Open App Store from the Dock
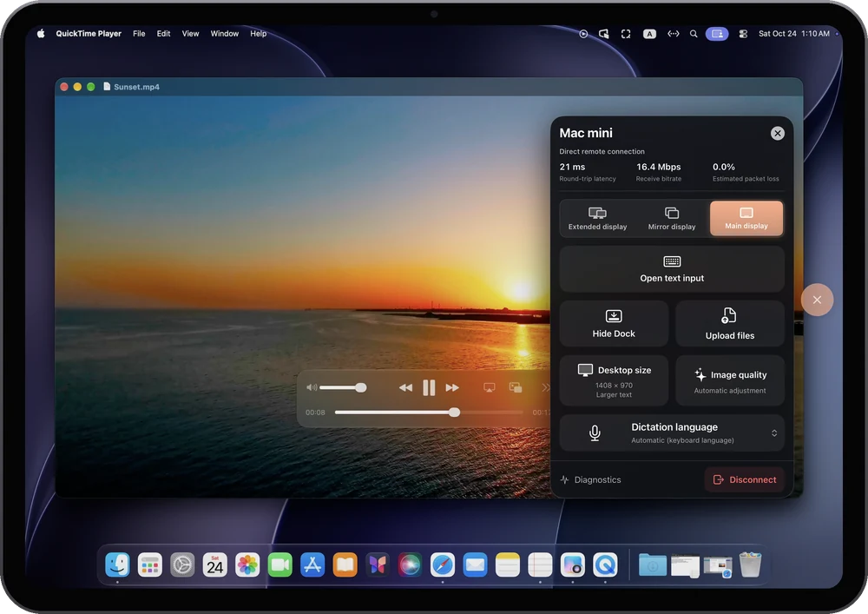Screen dimensions: 868x614 pos(312,564)
